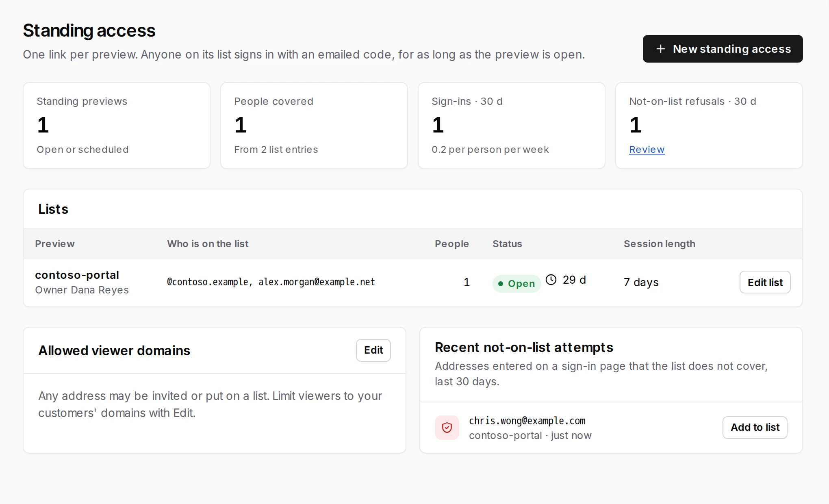Screen dimensions: 829x504
Task: Click Edit list for contoso-portal
Action: [x=765, y=282]
